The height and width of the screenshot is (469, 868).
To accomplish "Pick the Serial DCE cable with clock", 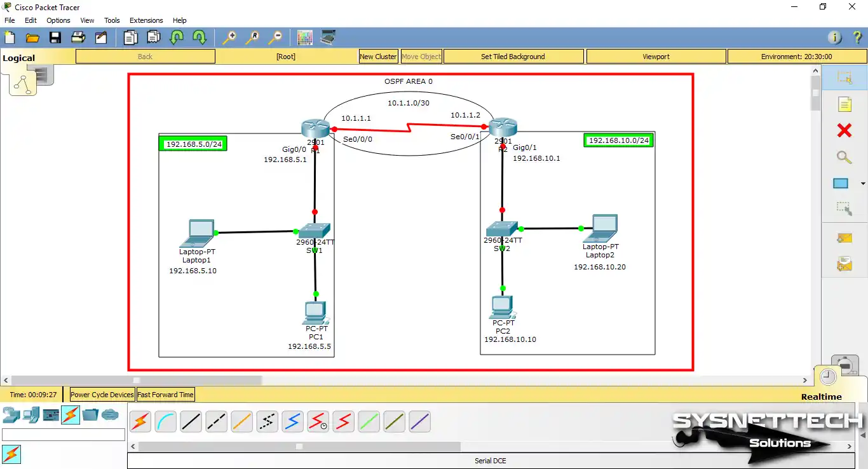I will pos(318,421).
